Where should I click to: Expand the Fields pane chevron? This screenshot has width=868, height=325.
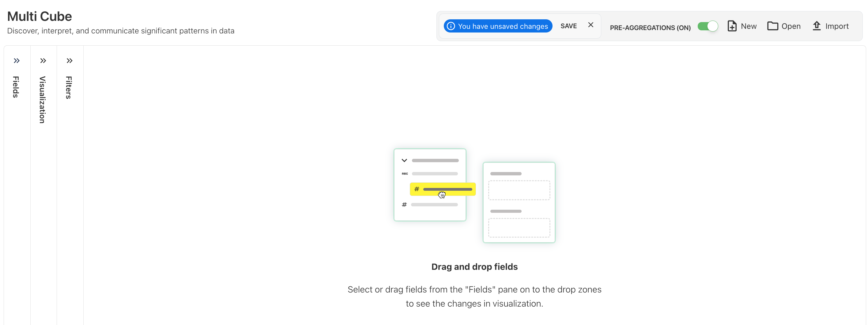click(x=17, y=61)
